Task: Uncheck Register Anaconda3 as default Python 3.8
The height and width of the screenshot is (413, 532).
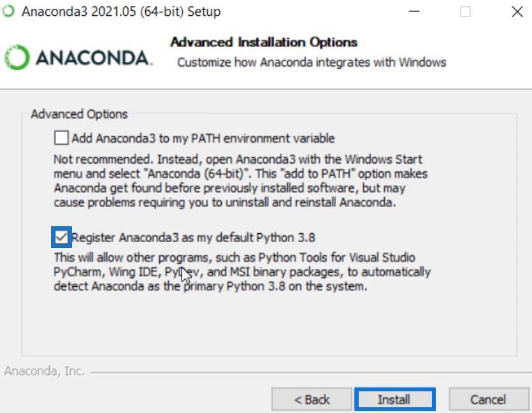Action: (61, 237)
